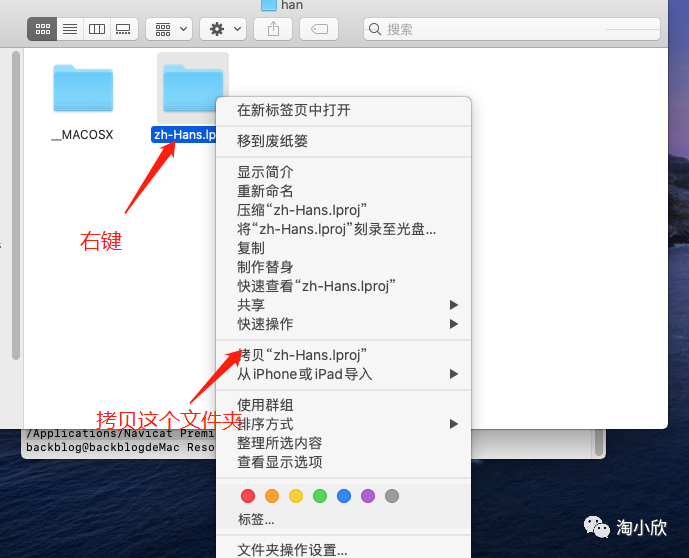Expand the 快速操作 submenu

pyautogui.click(x=344, y=324)
